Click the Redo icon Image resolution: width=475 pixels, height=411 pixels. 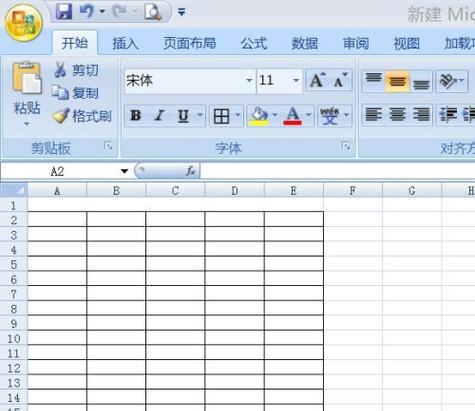point(119,11)
